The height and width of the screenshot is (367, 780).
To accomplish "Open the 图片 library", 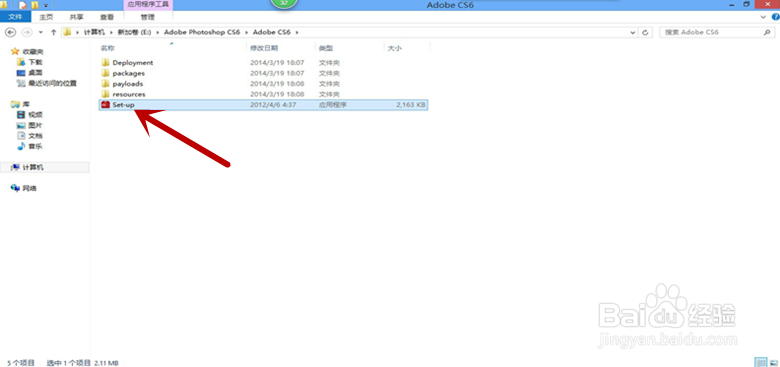I will [35, 125].
